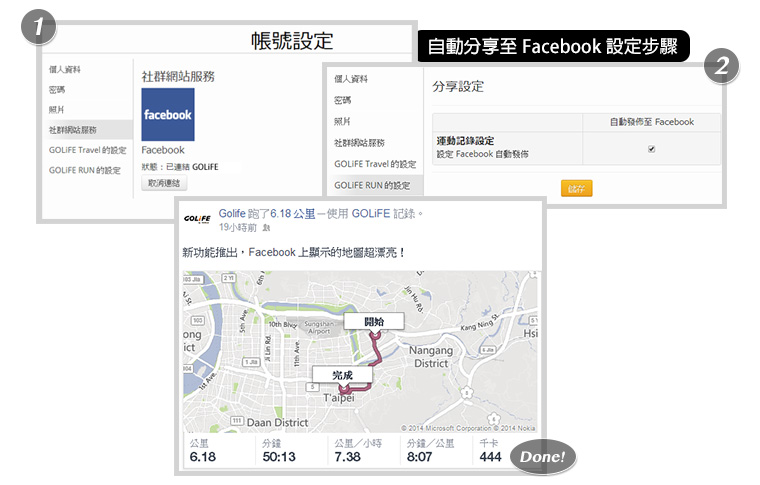Click the orange 儲存 save button
The width and height of the screenshot is (760, 485).
(x=577, y=188)
